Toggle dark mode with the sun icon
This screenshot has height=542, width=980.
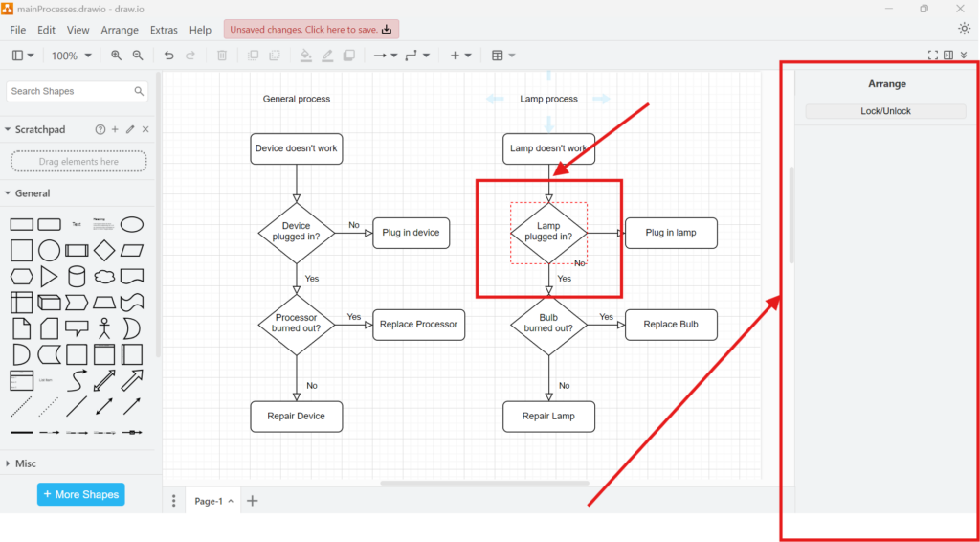coord(965,29)
